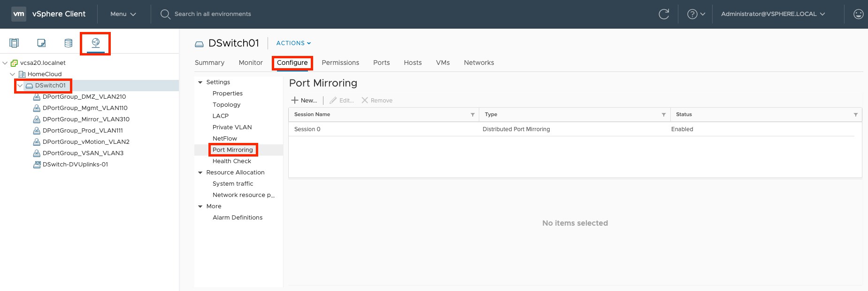The width and height of the screenshot is (868, 291).
Task: Click DPortGroup_vMotion_VLAN2 port group icon
Action: point(37,142)
